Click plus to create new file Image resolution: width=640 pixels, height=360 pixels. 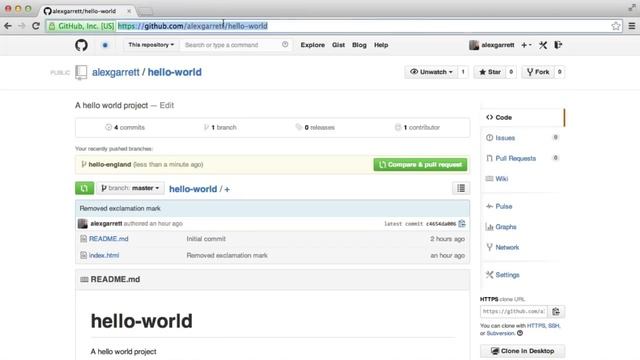click(x=227, y=189)
